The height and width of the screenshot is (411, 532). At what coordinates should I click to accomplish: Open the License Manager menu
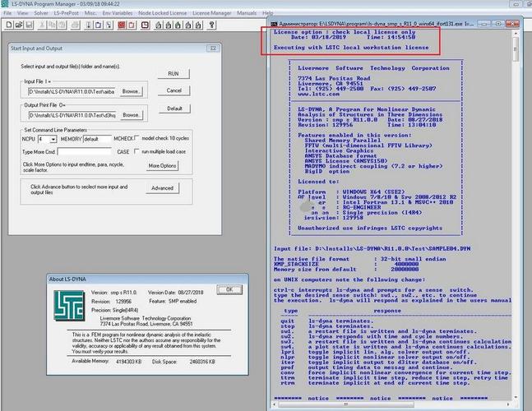coord(211,13)
